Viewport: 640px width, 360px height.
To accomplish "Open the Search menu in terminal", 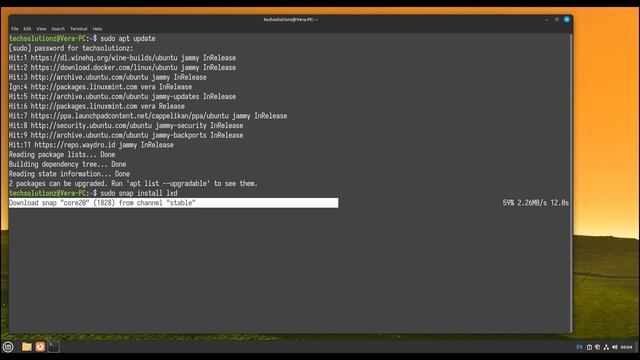I will coord(58,29).
